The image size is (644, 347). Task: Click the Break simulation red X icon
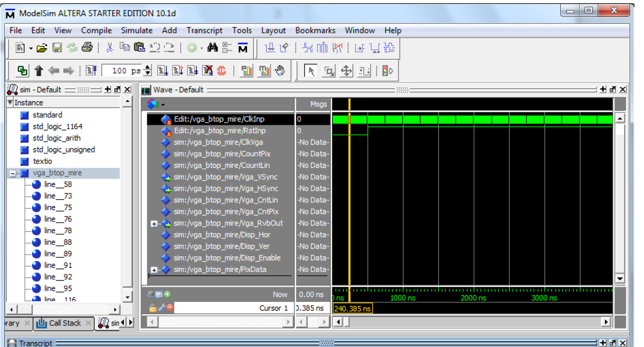(x=207, y=71)
